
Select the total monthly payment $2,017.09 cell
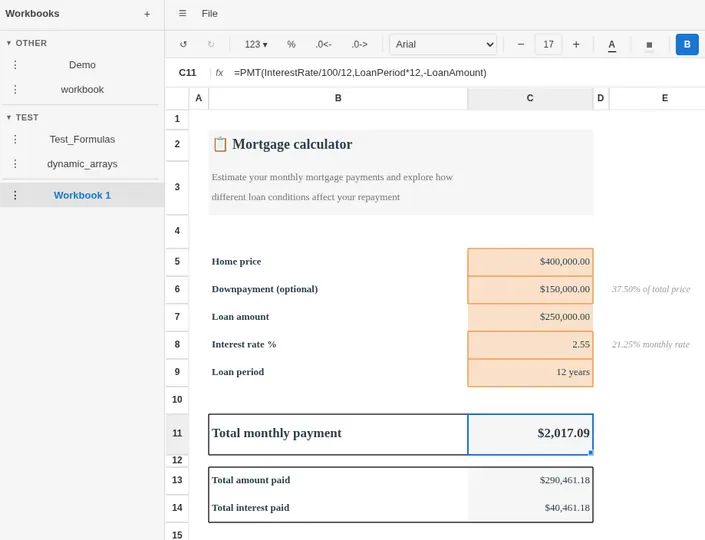point(530,434)
